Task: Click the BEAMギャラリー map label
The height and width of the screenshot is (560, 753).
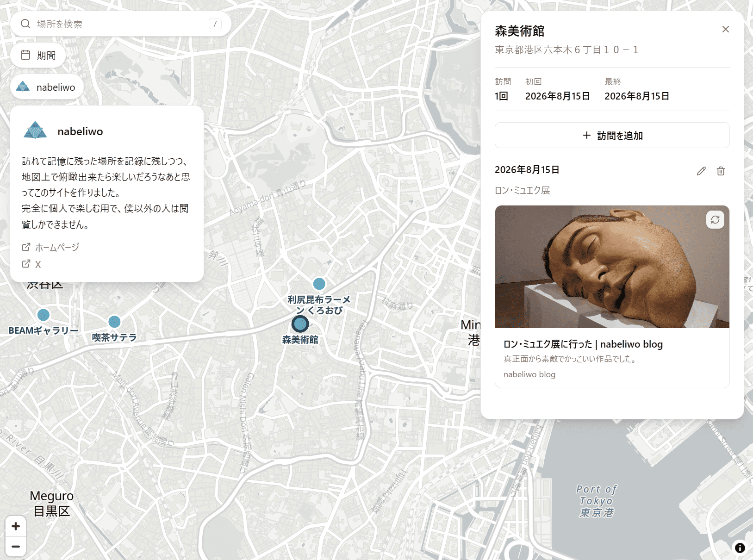Action: tap(44, 330)
